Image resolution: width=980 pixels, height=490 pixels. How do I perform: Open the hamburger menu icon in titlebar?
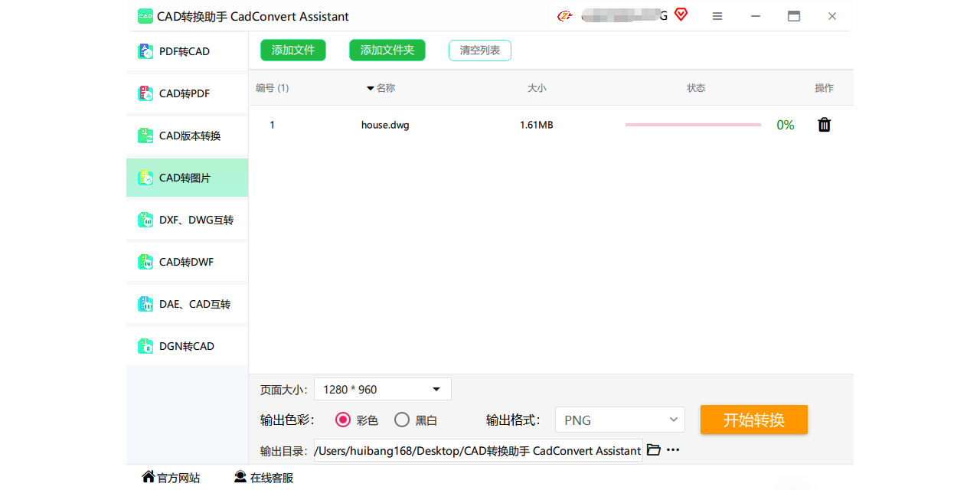tap(717, 15)
